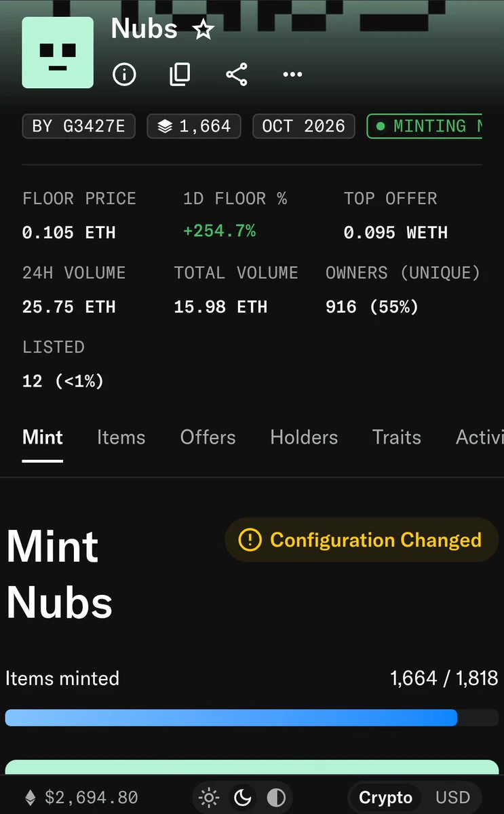Copy the contract address icon
Viewport: 504px width, 814px height.
[x=180, y=74]
